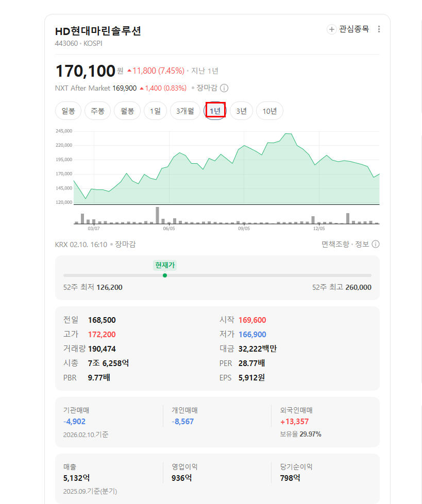Click the 전일 value 168,500

tap(102, 320)
